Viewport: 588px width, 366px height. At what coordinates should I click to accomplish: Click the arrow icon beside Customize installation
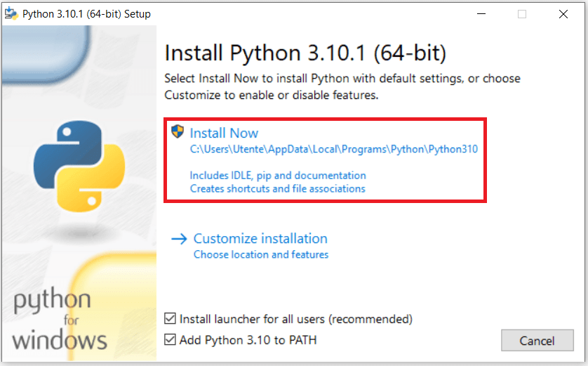coord(179,239)
